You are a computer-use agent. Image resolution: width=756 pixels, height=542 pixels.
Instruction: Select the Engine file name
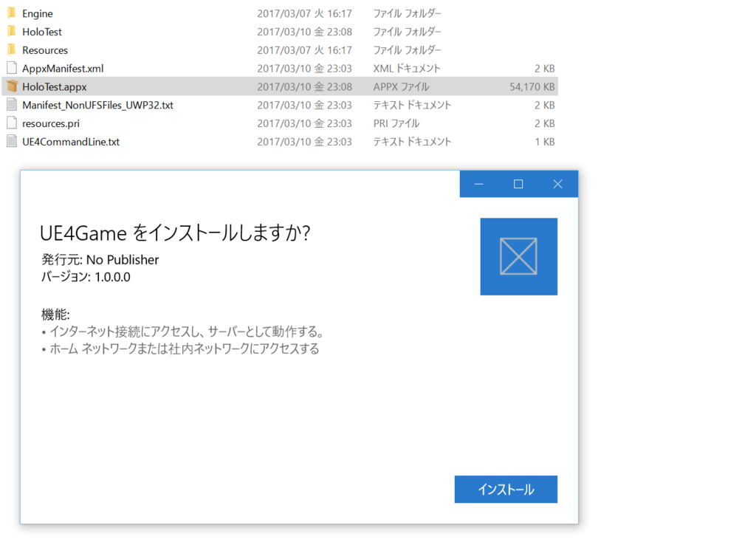[38, 13]
